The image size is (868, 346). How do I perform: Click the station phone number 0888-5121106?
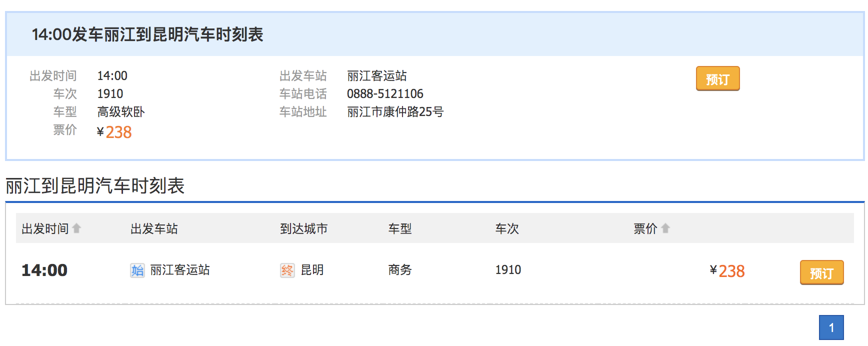(385, 94)
